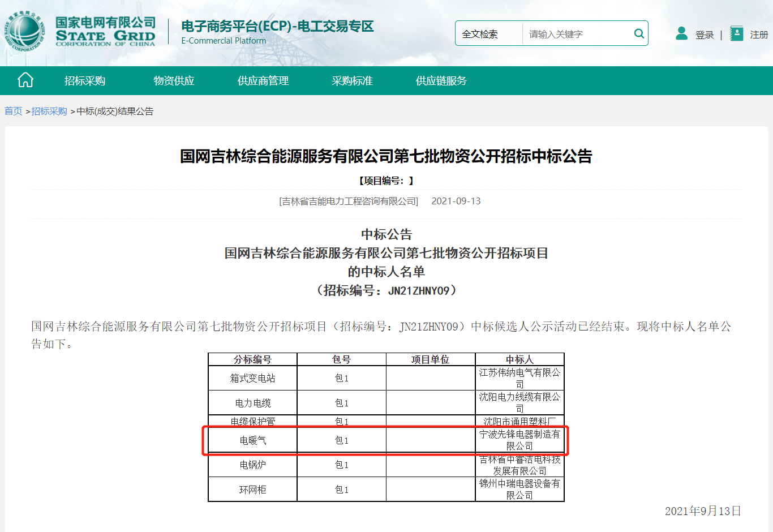Image resolution: width=773 pixels, height=532 pixels.
Task: Click the State Grid globe logo
Action: point(24,32)
